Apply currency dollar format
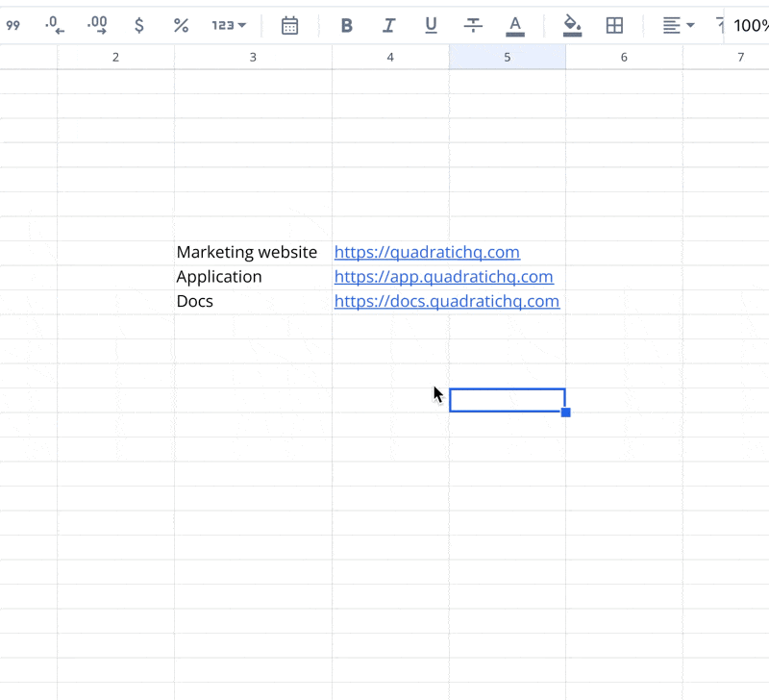769x700 pixels. tap(139, 25)
